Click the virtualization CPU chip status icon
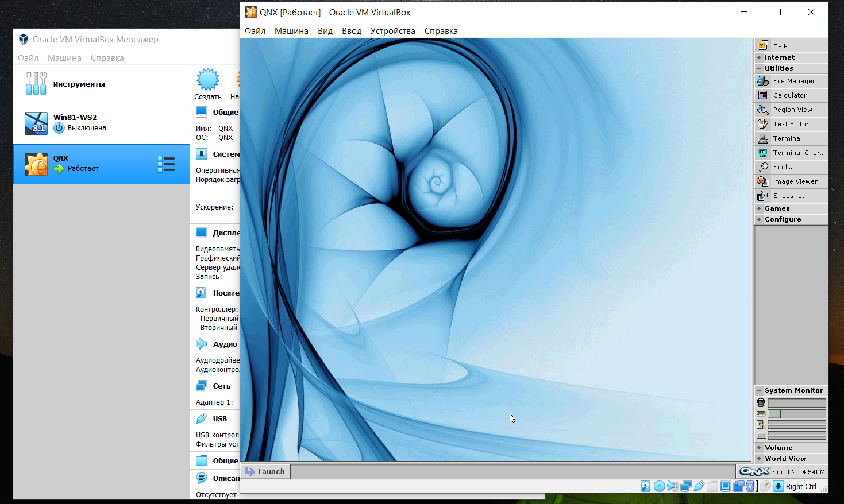 click(x=750, y=486)
